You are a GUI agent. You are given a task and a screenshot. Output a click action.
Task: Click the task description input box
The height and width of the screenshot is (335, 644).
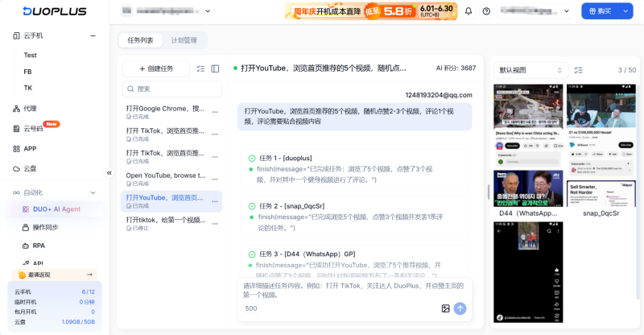click(x=354, y=291)
